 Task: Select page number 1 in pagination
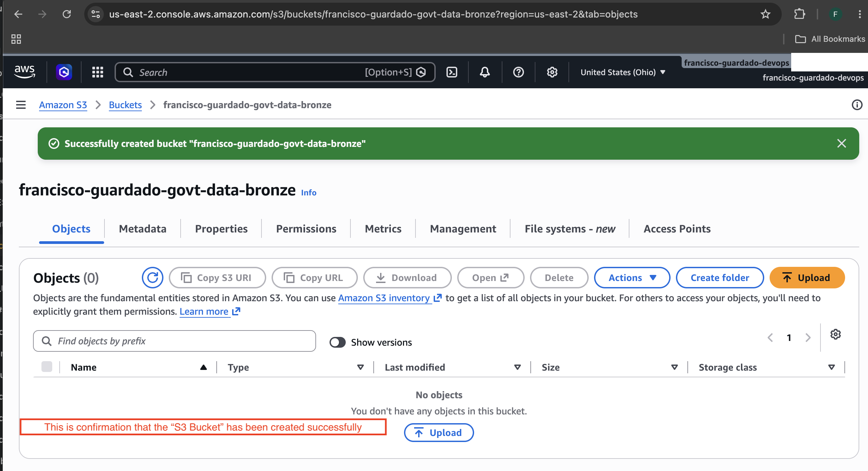tap(789, 338)
